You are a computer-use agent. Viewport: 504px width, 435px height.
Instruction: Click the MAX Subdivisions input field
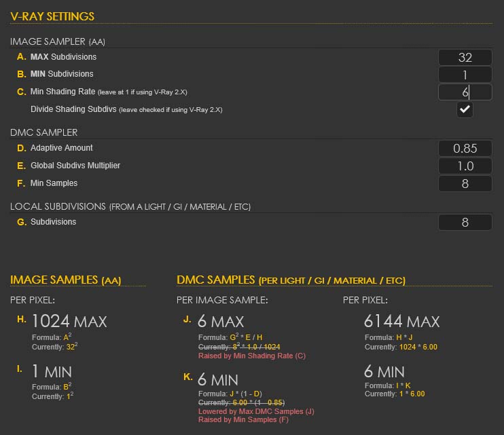click(465, 58)
